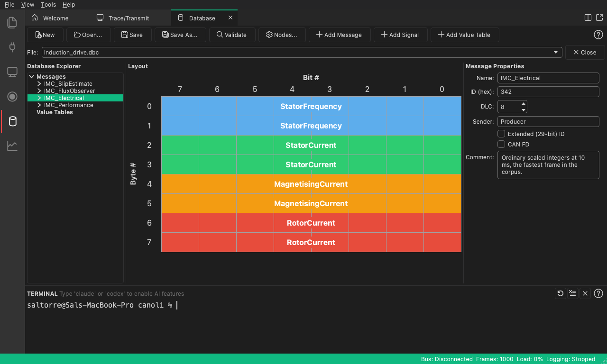Viewport: 607px width, 364px height.
Task: Click the blue StatorFrequency row in byte 0
Action: [x=311, y=106]
